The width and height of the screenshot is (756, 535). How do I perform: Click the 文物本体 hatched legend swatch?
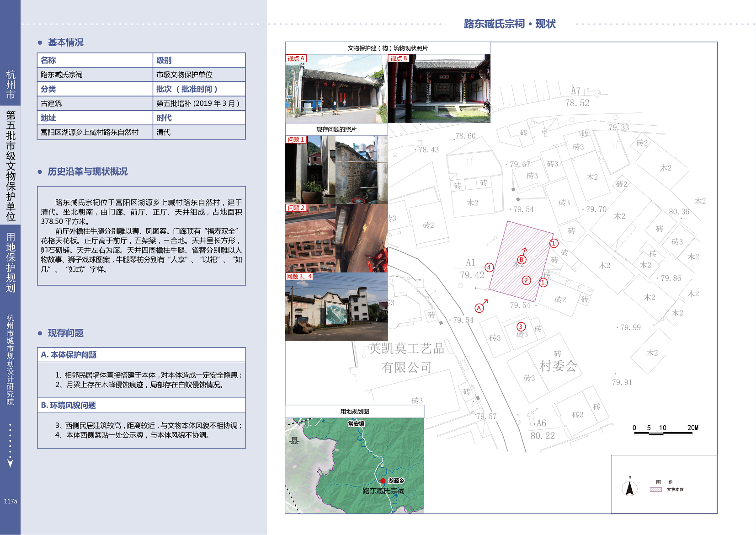pos(655,489)
